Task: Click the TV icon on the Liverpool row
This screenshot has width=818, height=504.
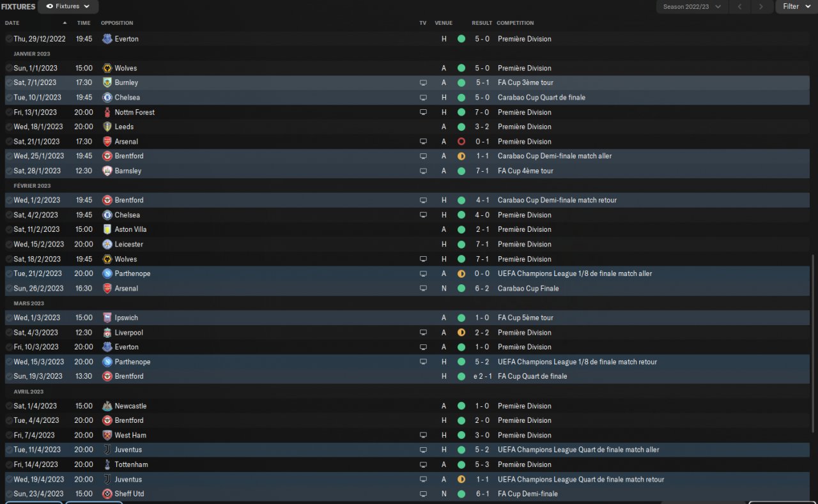Action: point(423,333)
